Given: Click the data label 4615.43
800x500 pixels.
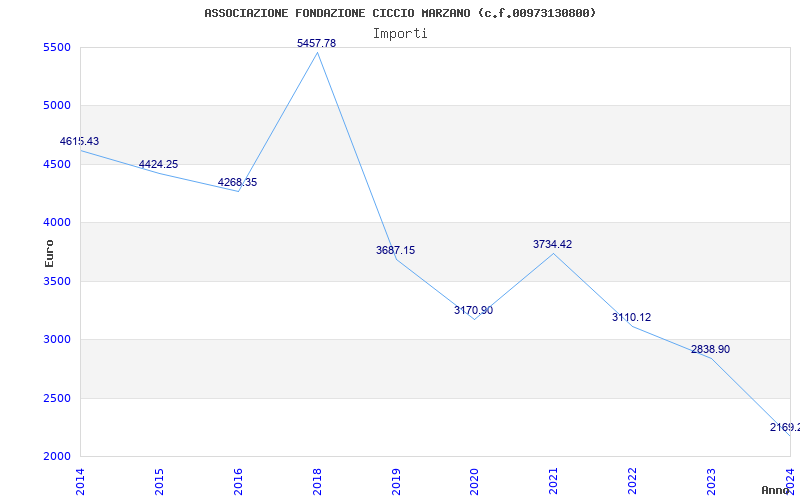Looking at the screenshot, I should point(80,142).
